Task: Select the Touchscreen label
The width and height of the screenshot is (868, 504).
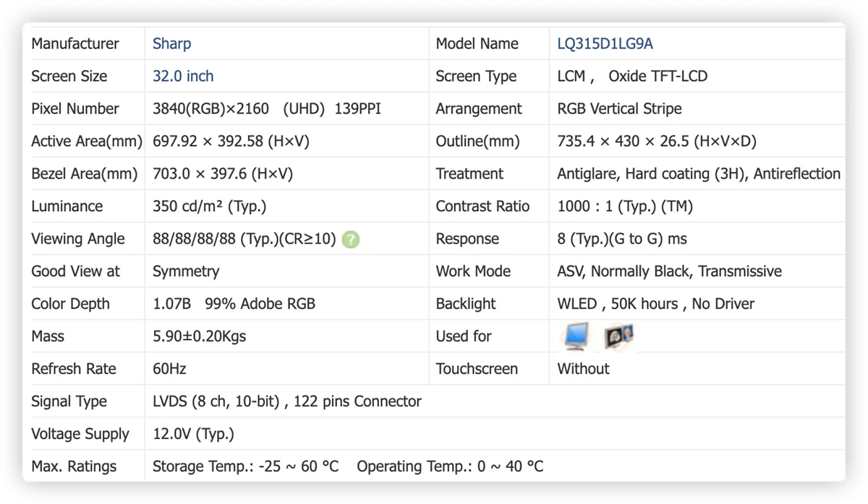Action: [x=477, y=369]
